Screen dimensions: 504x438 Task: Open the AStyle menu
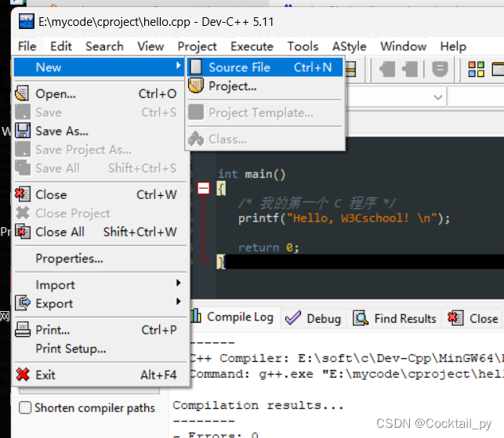(x=349, y=46)
